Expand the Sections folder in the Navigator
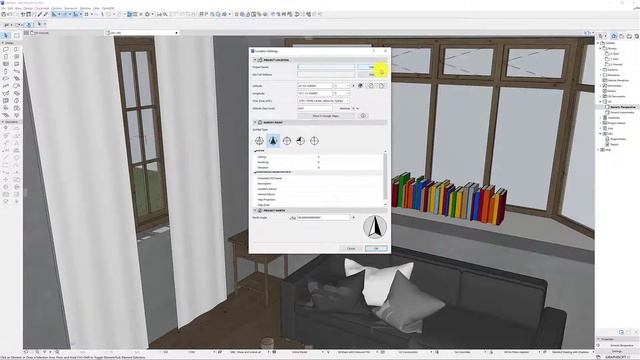Screen dimensions: 640x360 click(x=601, y=70)
